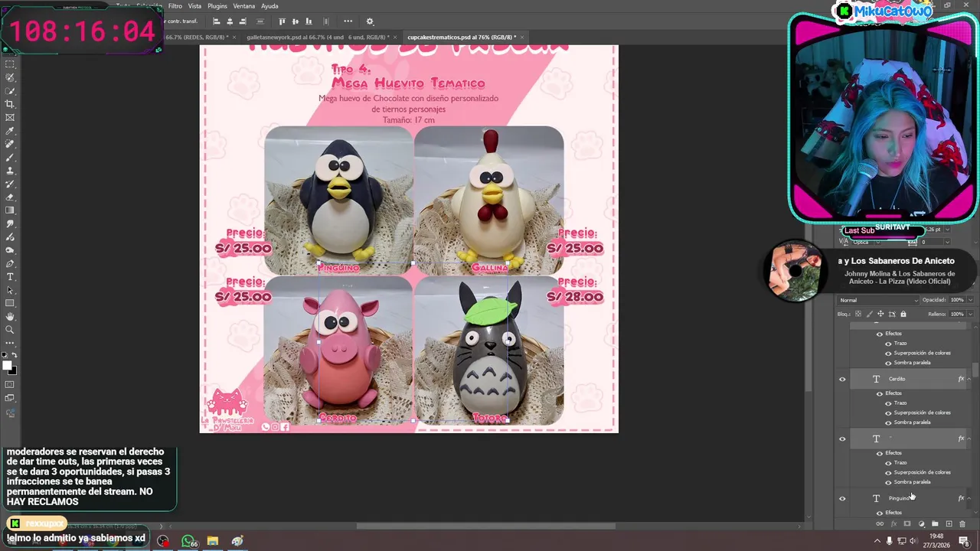The height and width of the screenshot is (551, 980).
Task: Swap foreground and background colors
Action: tap(15, 356)
